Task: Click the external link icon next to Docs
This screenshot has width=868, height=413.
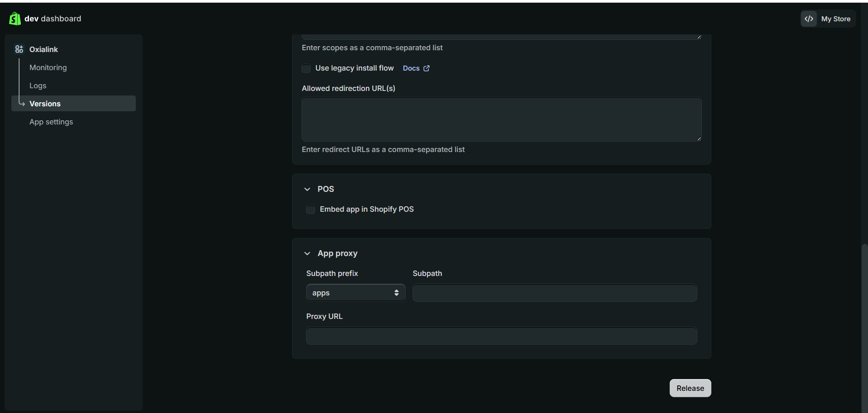Action: tap(427, 68)
